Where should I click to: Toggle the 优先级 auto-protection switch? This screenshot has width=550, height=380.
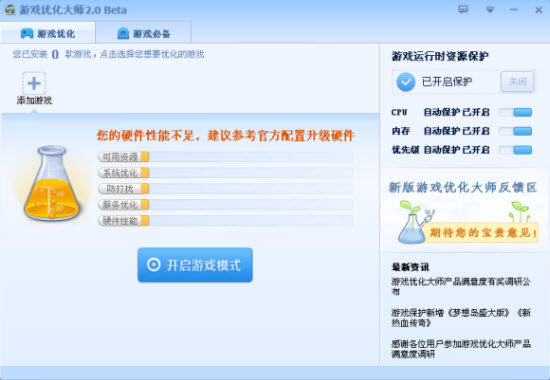pyautogui.click(x=515, y=150)
